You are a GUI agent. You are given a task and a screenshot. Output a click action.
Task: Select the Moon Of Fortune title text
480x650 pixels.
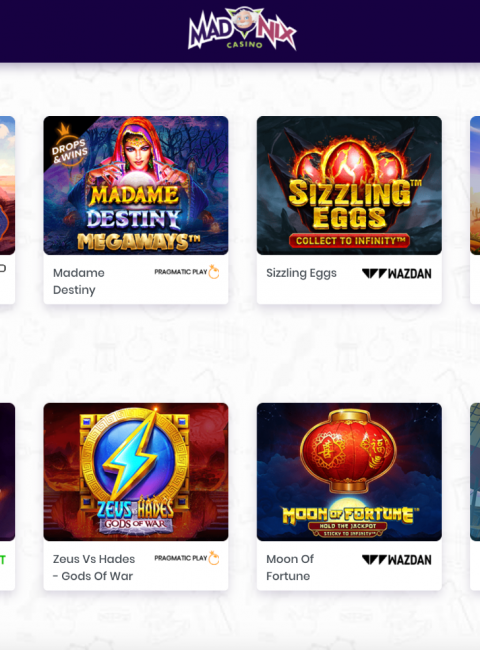[290, 568]
